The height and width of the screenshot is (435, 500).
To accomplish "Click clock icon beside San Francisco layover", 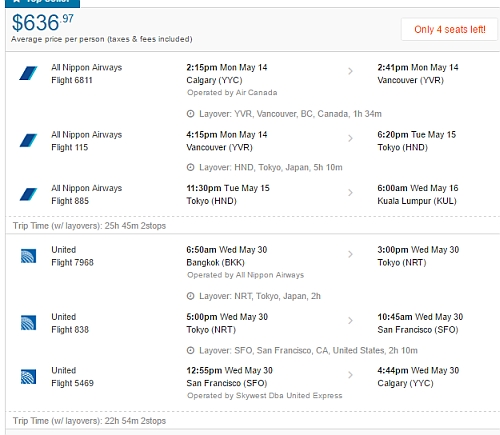I will 190,350.
